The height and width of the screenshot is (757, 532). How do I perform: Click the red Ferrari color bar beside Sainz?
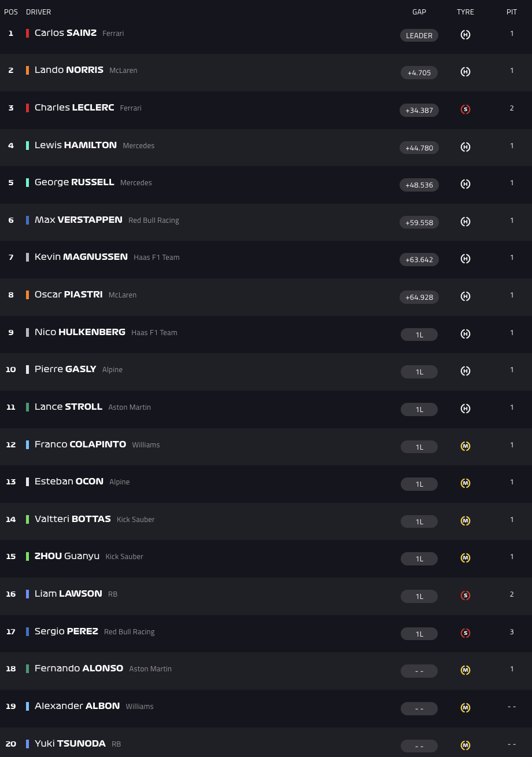[x=27, y=33]
